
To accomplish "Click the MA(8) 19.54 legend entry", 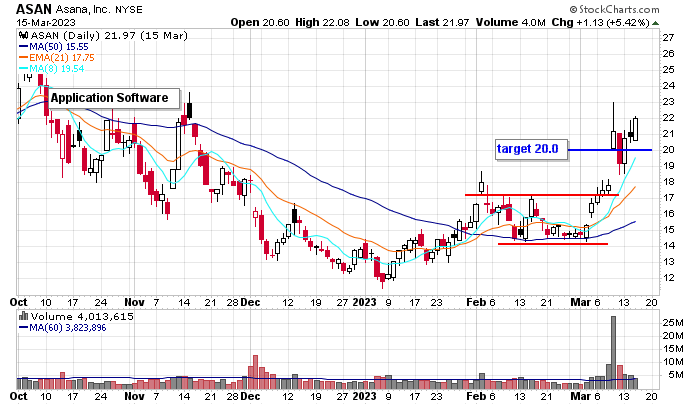I will (x=51, y=68).
